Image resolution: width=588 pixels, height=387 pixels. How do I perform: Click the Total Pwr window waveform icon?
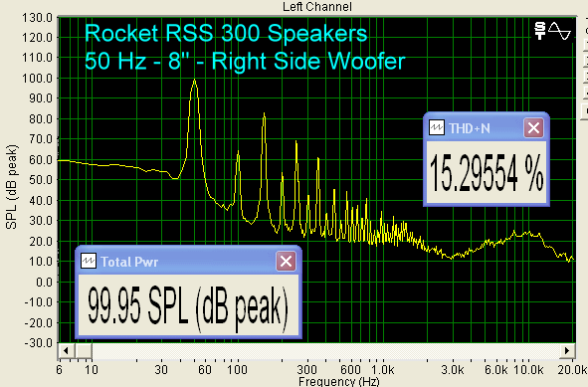click(x=89, y=261)
